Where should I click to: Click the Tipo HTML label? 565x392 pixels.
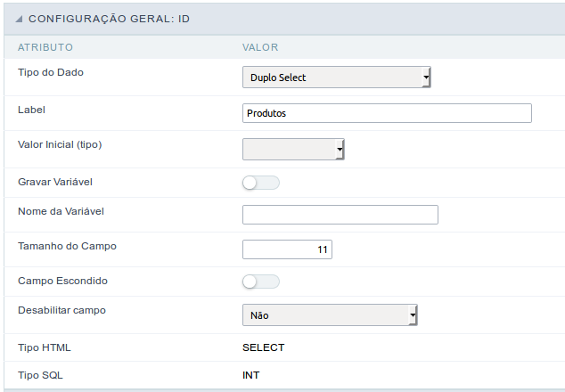(x=45, y=347)
